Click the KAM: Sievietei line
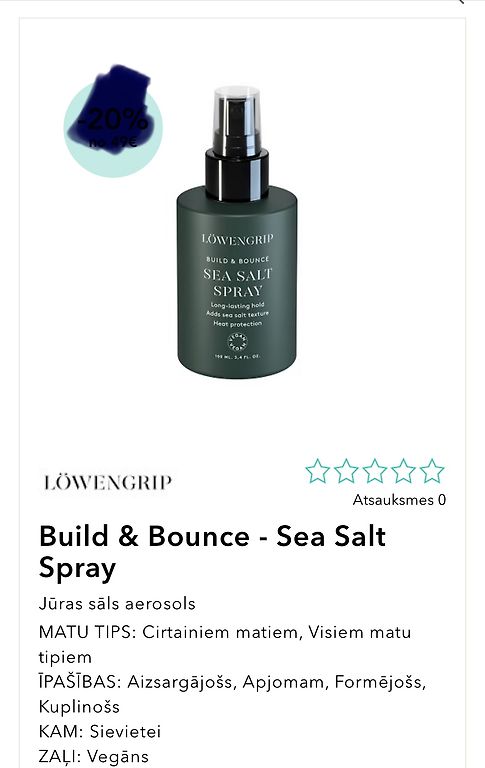The width and height of the screenshot is (485, 768). point(100,731)
